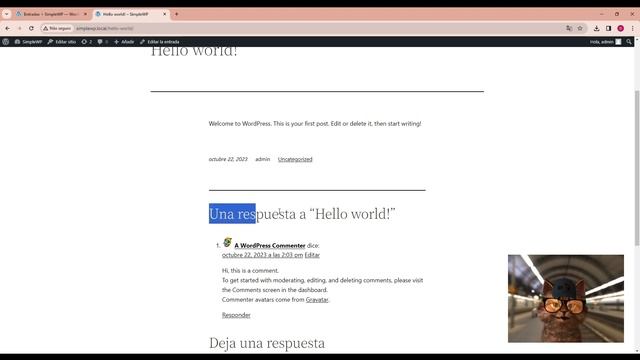Open the SimpleWP site menu

point(28,42)
